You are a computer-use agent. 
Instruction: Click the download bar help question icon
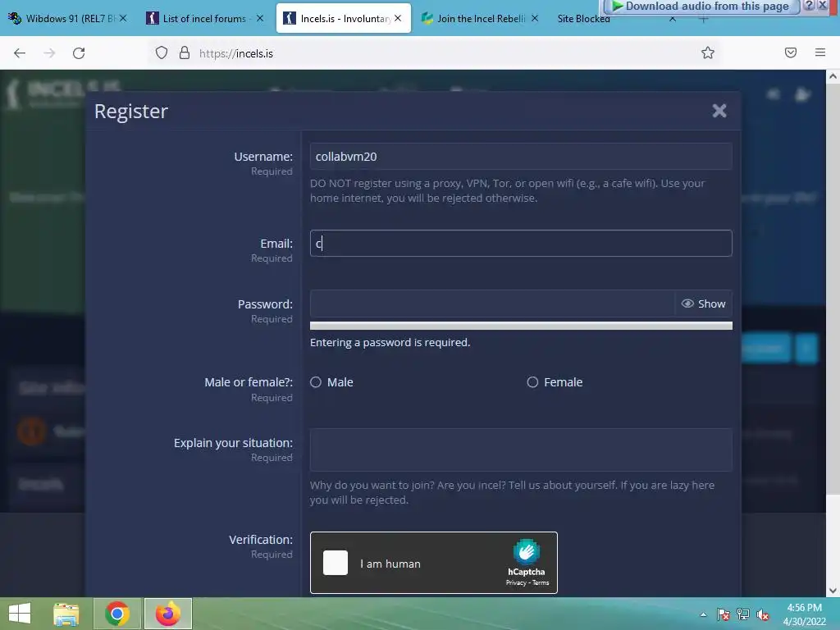point(810,6)
